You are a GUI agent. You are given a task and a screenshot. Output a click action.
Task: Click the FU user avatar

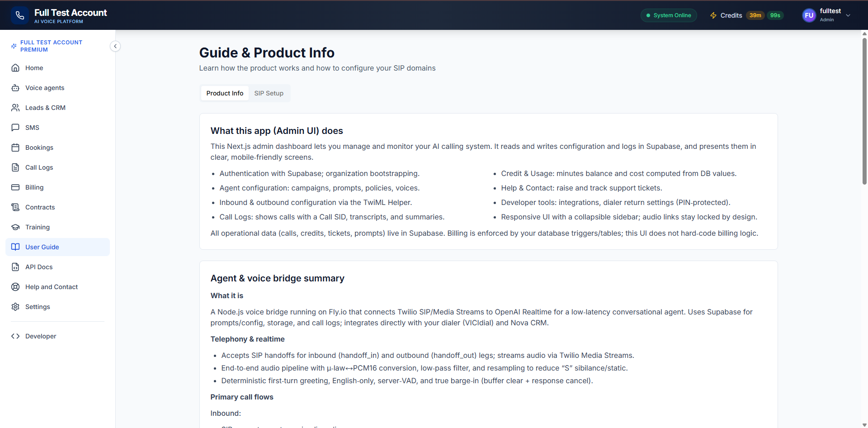[x=809, y=15]
